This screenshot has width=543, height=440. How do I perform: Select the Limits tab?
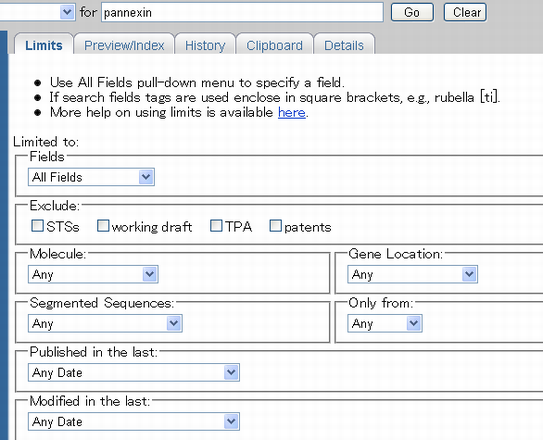coord(44,45)
